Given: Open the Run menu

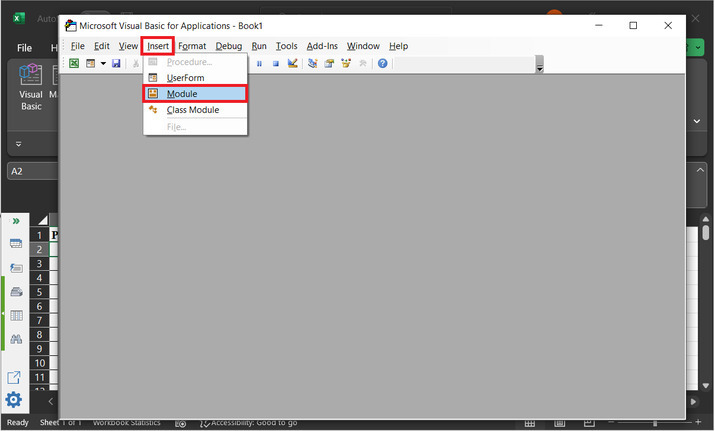Looking at the screenshot, I should coord(259,46).
